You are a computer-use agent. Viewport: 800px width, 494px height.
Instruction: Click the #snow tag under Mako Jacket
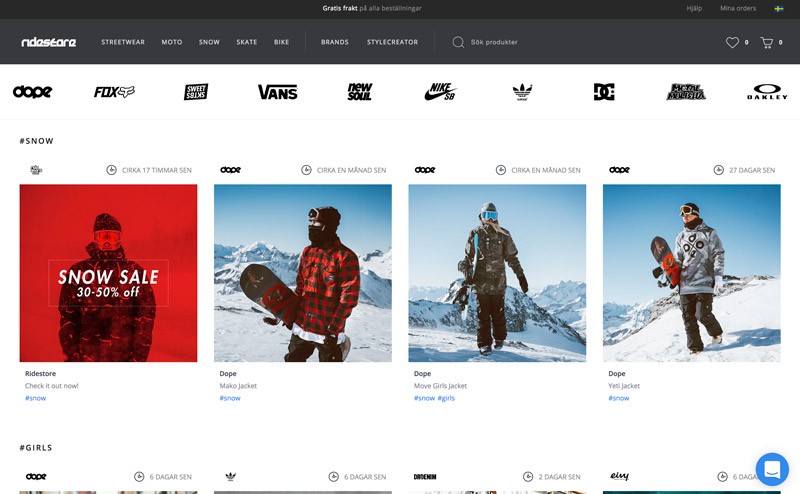230,398
